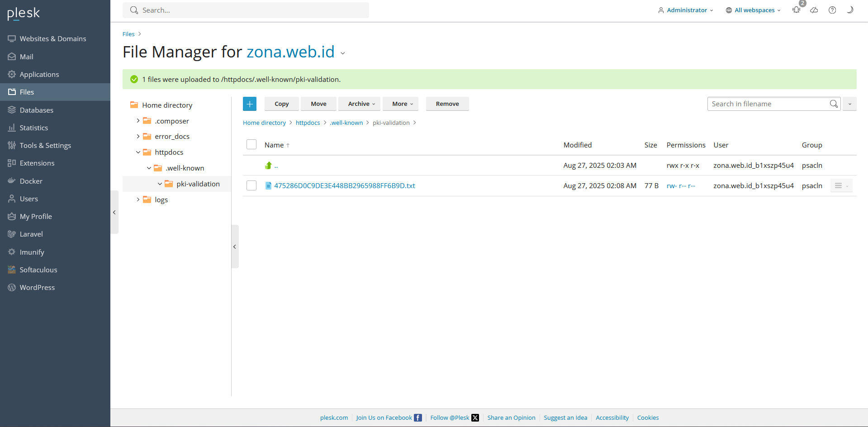Image resolution: width=868 pixels, height=427 pixels.
Task: Open the 475286D0C9DE3E448BB2965988FF6B9D.txt file link
Action: tap(344, 186)
